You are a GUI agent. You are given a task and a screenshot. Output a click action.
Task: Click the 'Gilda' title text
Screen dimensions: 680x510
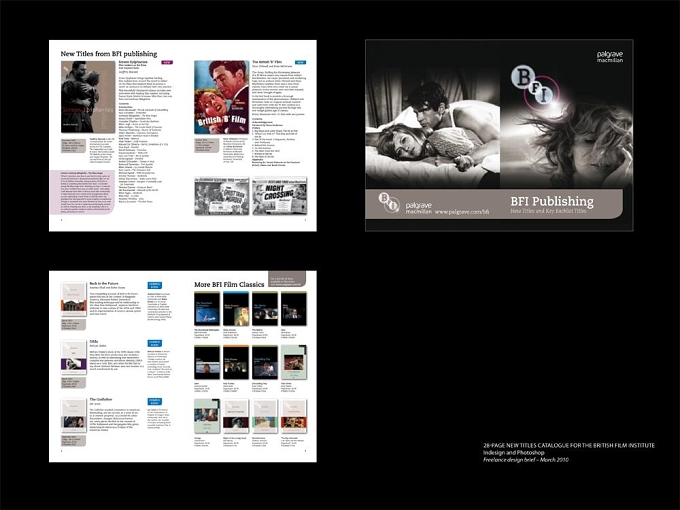(94, 342)
